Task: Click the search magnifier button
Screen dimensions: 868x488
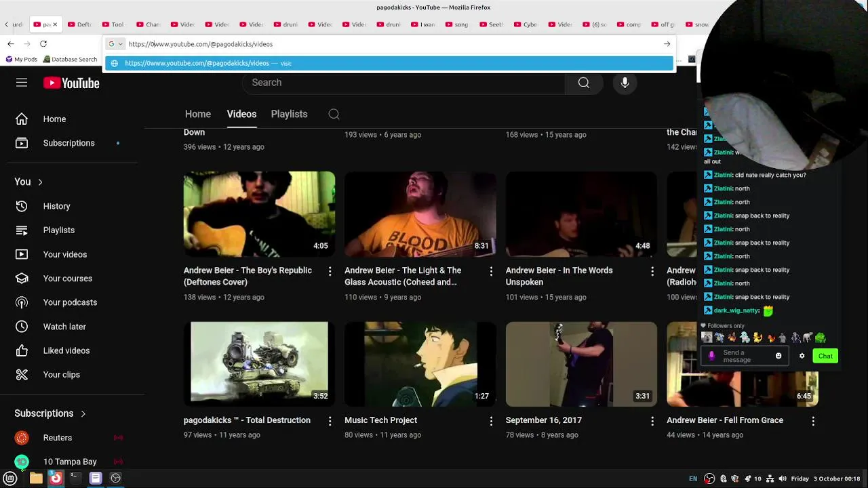Action: [584, 83]
